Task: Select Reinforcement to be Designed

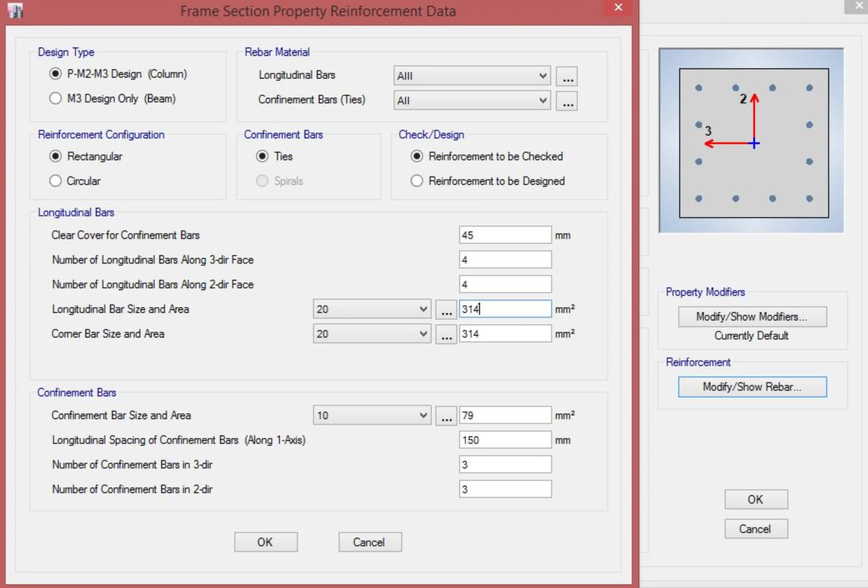Action: click(x=417, y=181)
